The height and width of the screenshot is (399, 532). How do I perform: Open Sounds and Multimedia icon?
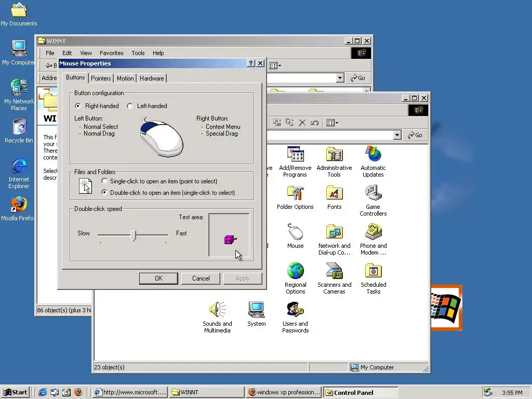click(217, 310)
